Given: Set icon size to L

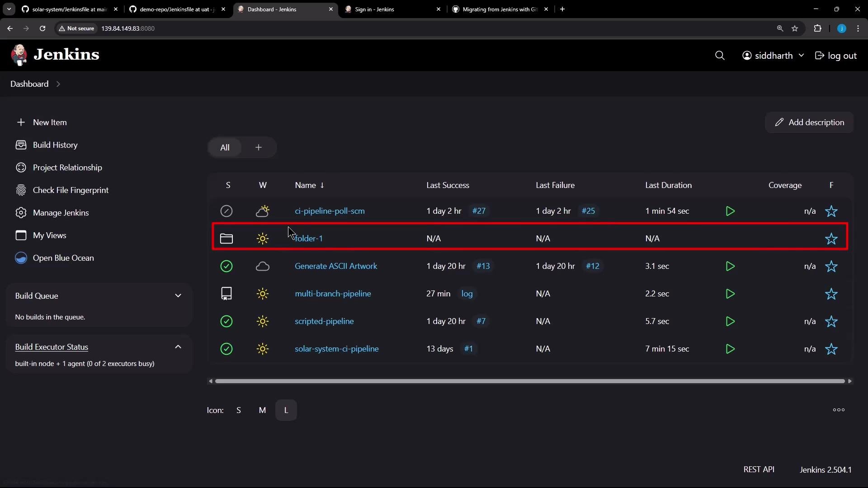Looking at the screenshot, I should click(x=286, y=410).
